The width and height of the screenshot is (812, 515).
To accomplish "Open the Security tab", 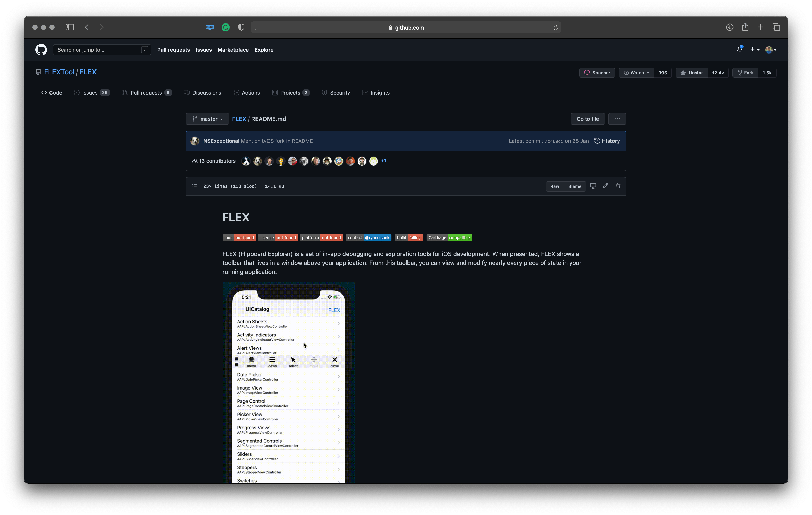I will (336, 92).
